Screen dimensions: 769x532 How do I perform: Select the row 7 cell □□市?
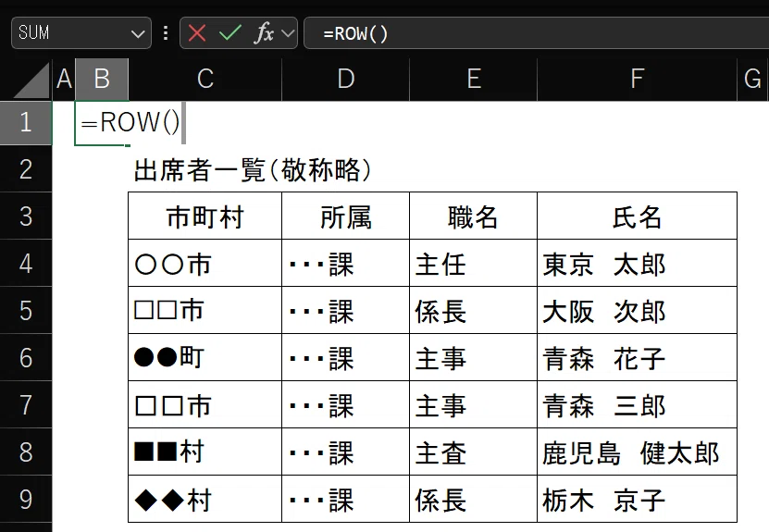[x=205, y=404]
